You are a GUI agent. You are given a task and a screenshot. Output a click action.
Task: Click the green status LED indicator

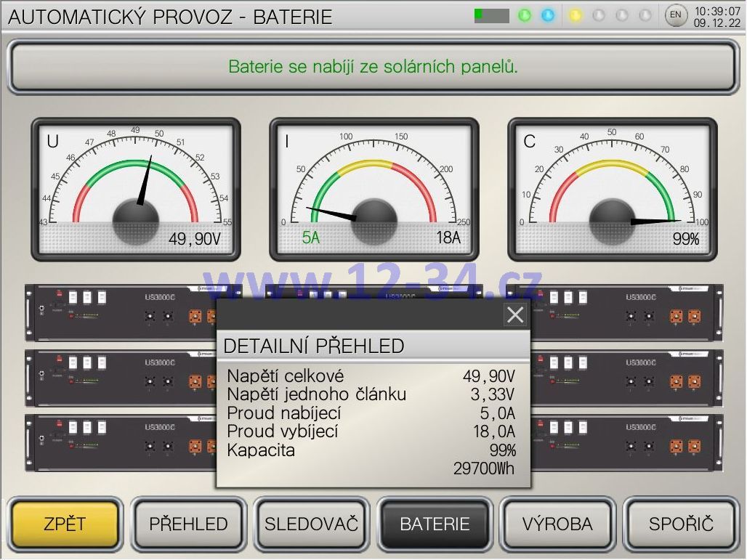coord(525,15)
